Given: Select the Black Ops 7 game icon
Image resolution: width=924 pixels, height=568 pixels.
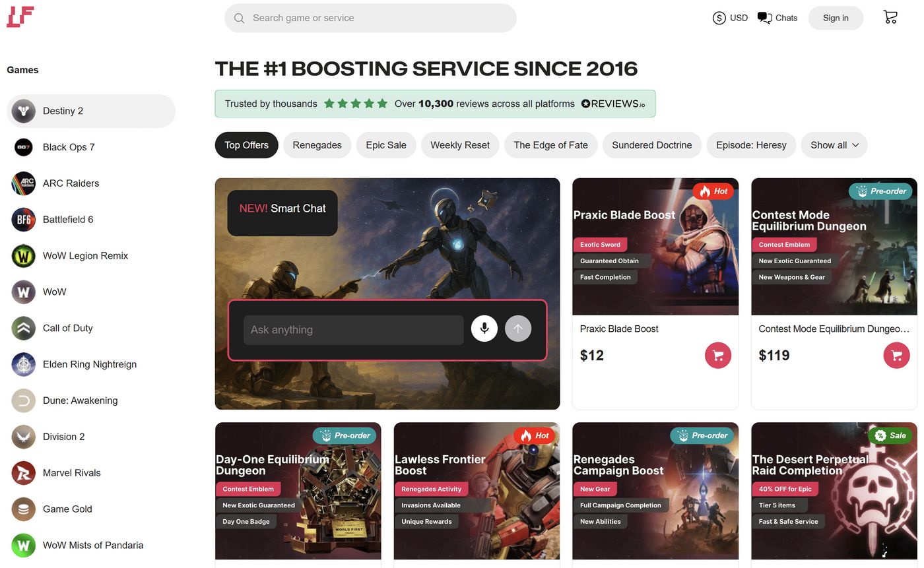Looking at the screenshot, I should coord(23,147).
